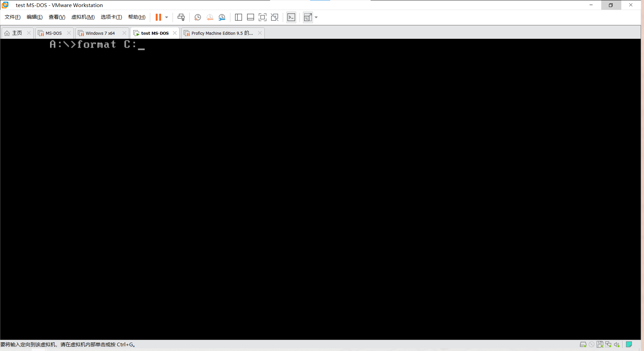
Task: Click the CD/DVD drive status icon
Action: [x=592, y=344]
